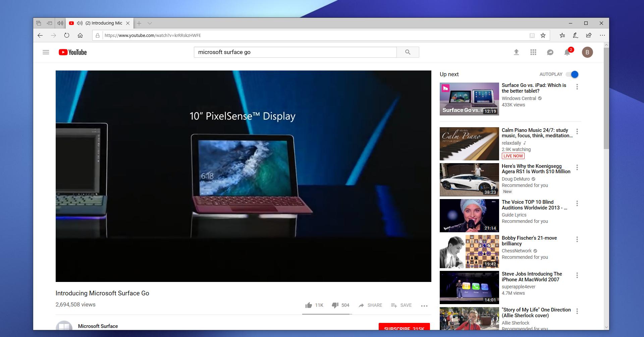Open options menu for Koenigsegg video

click(x=577, y=167)
